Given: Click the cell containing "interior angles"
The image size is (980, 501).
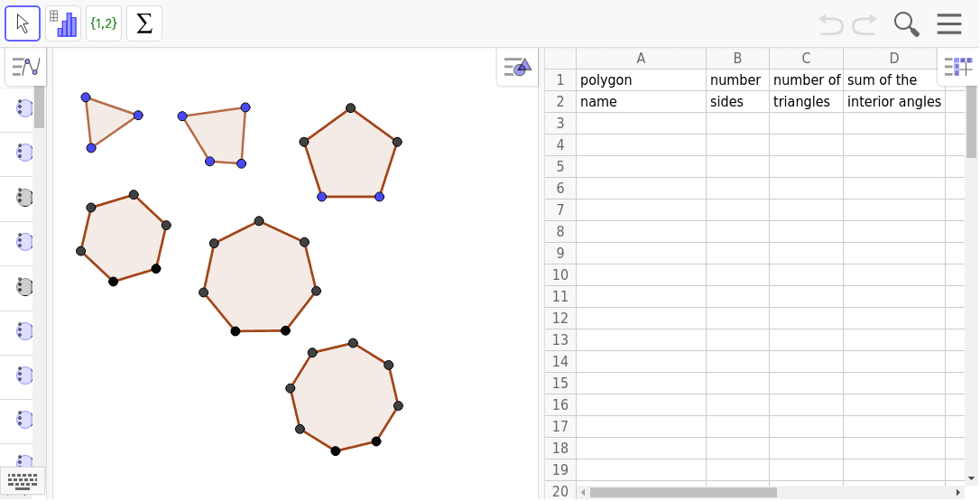Looking at the screenshot, I should tap(893, 102).
